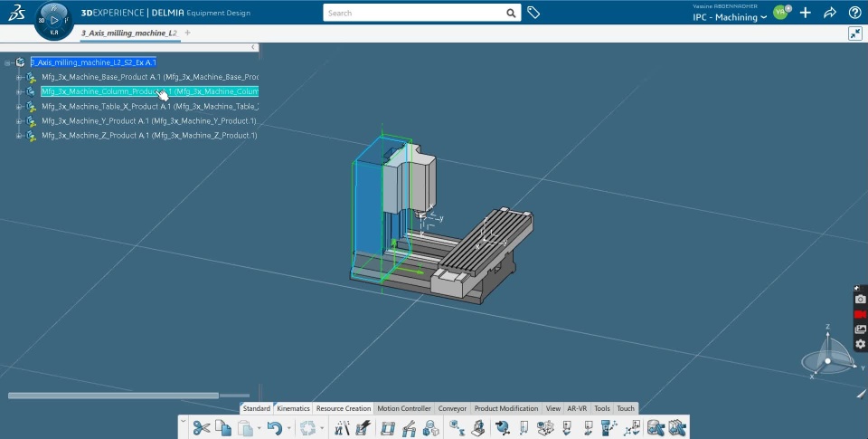Click the Undo arrow icon

(274, 427)
